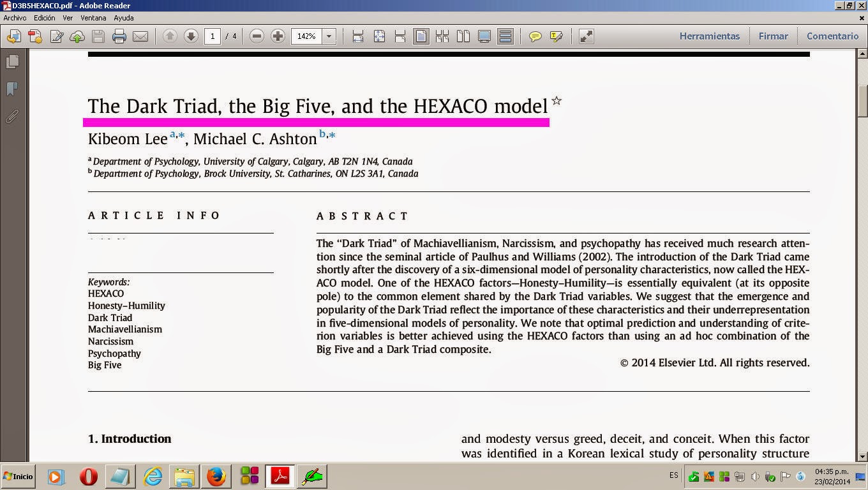Toggle the bookmarks panel in sidebar
This screenshot has height=490, width=868.
(x=12, y=89)
